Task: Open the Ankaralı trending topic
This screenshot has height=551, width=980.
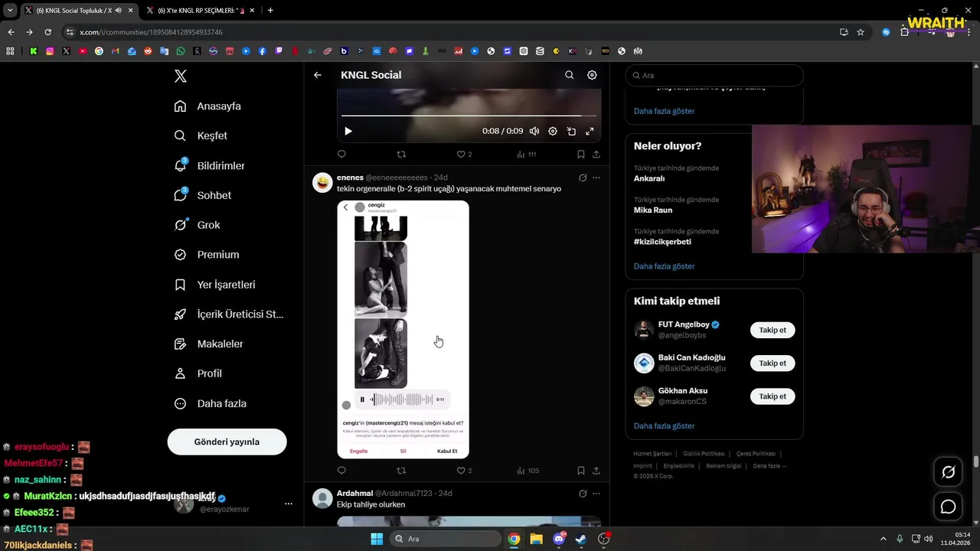Action: pos(649,178)
